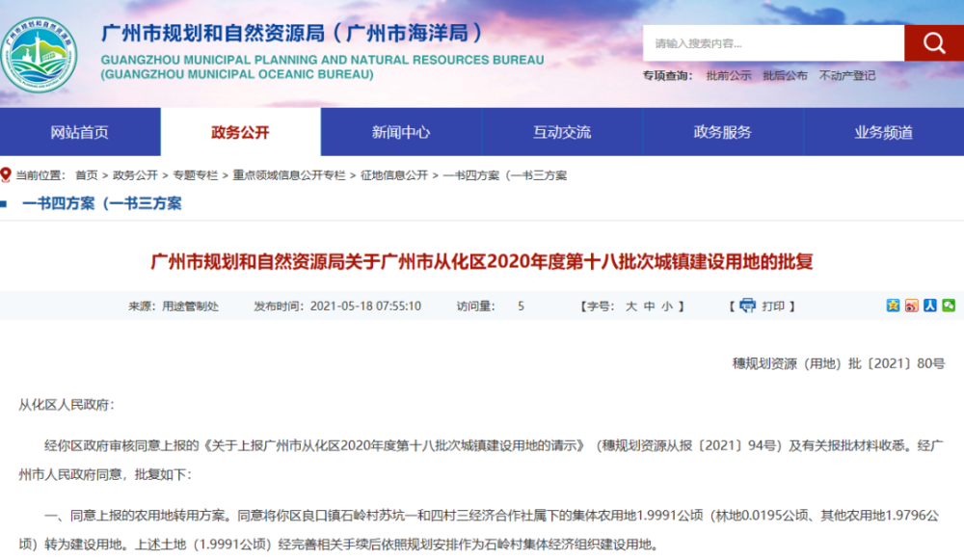
Task: Click the red location pin icon
Action: pos(6,175)
